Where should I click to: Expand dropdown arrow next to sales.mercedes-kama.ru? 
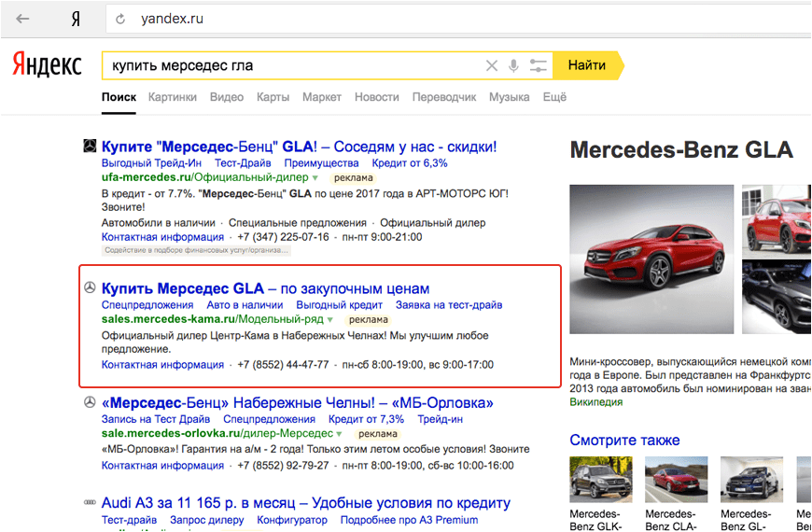tap(329, 320)
